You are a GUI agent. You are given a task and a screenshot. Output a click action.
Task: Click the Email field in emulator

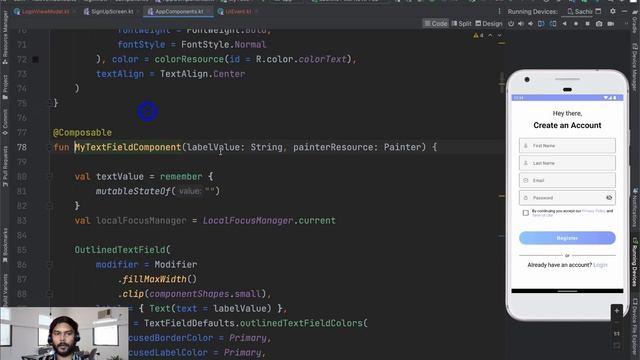pos(567,180)
